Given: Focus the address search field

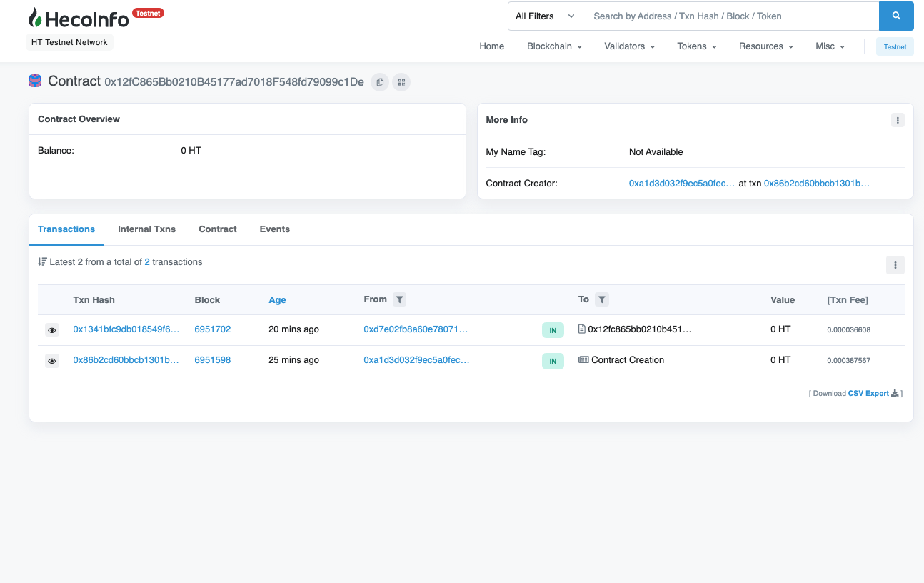Looking at the screenshot, I should pos(732,16).
